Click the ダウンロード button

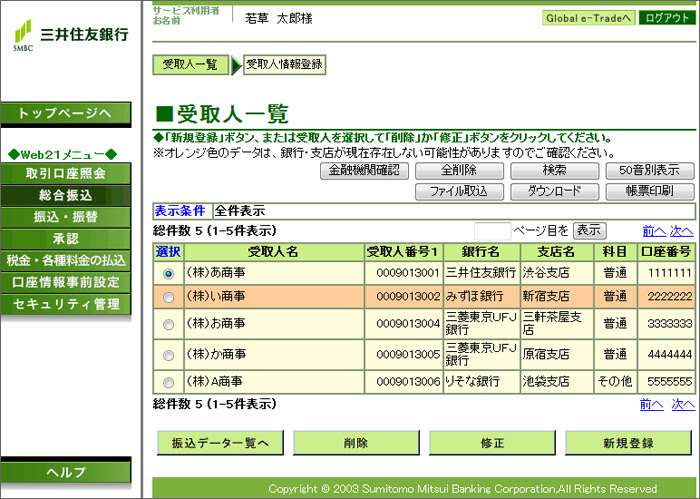point(554,192)
